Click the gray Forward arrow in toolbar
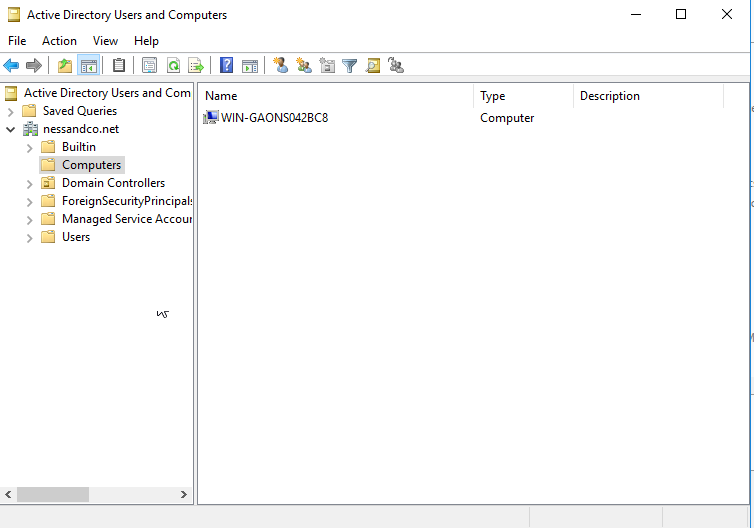The width and height of the screenshot is (754, 528). point(34,65)
